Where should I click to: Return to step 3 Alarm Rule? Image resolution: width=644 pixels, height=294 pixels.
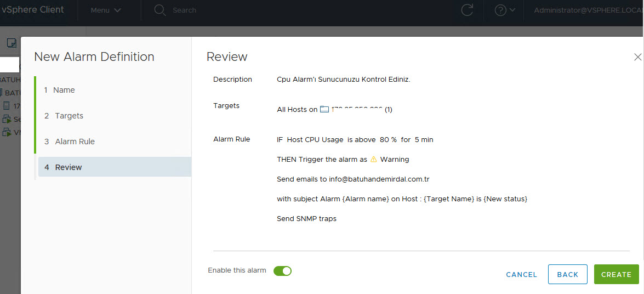[75, 142]
